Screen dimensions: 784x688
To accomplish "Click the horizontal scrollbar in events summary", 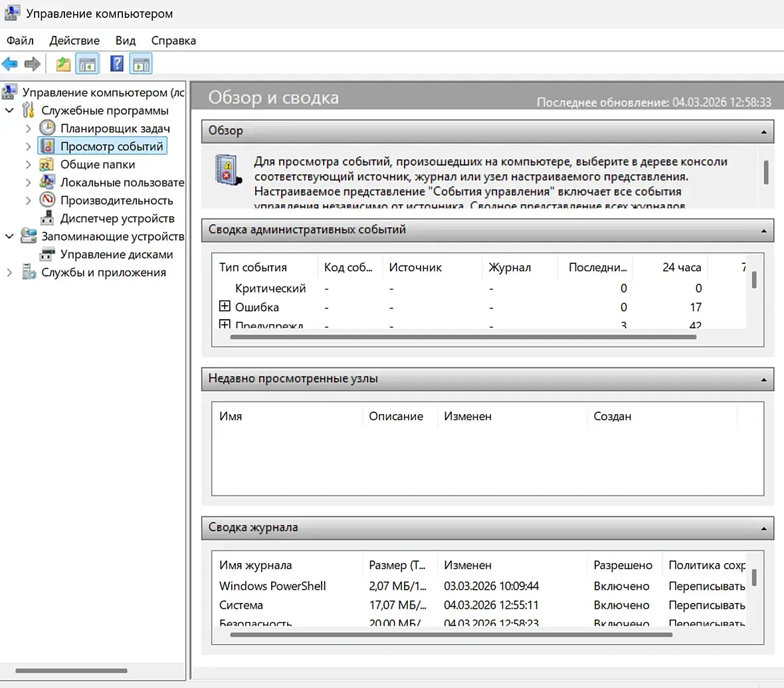I will click(x=462, y=337).
